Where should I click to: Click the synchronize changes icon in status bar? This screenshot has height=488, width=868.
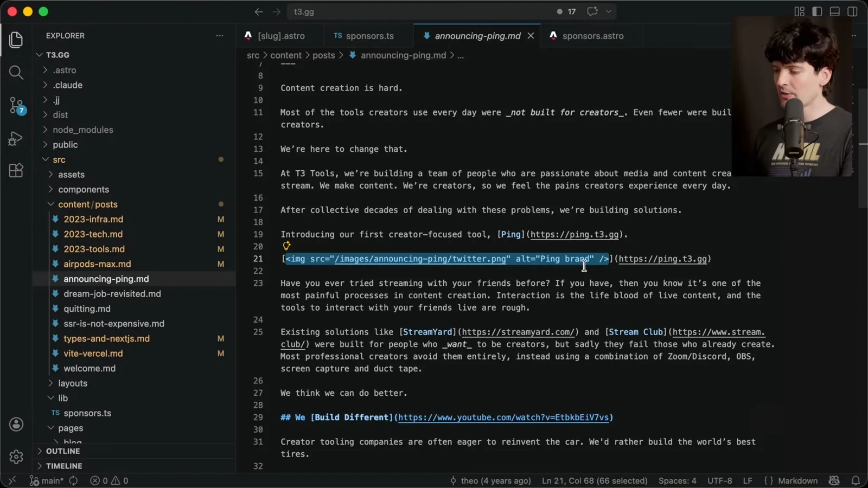73,480
